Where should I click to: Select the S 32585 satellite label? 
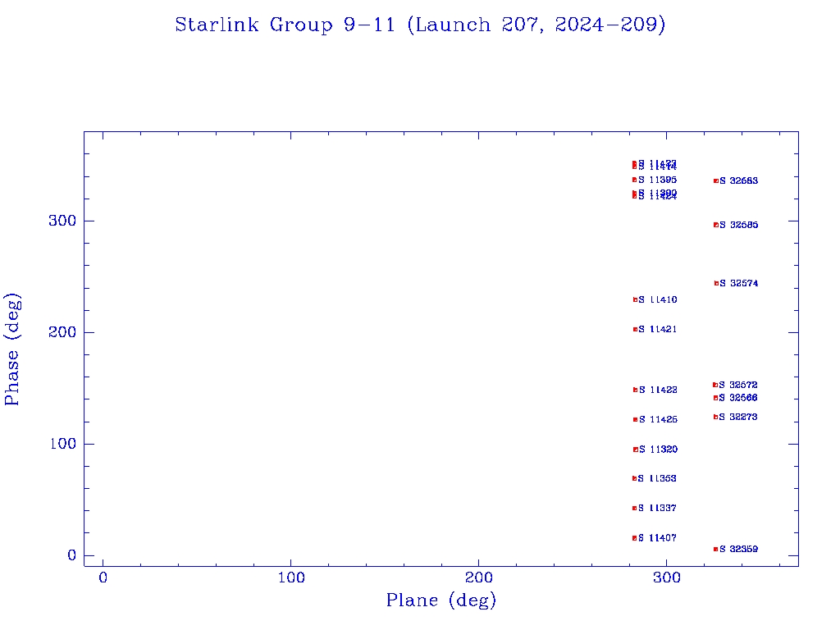point(739,225)
